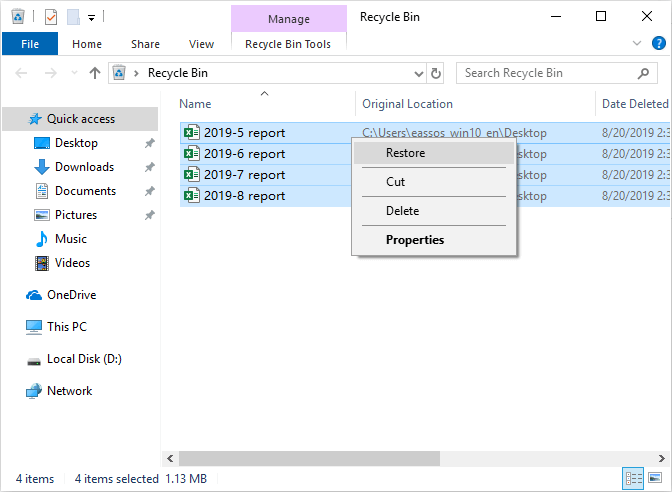Click the Excel icon of 2019-8 report

tap(192, 196)
